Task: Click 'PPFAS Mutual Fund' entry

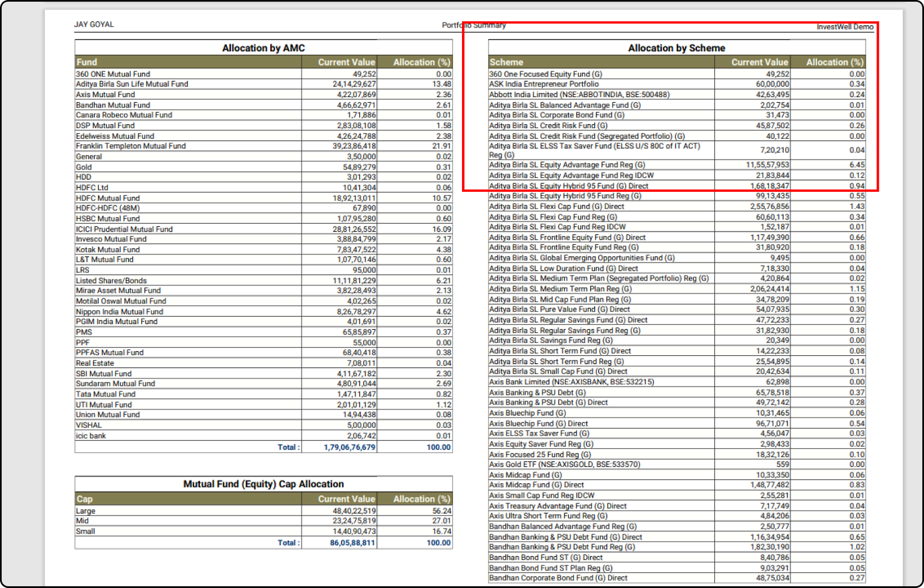Action: click(x=263, y=352)
